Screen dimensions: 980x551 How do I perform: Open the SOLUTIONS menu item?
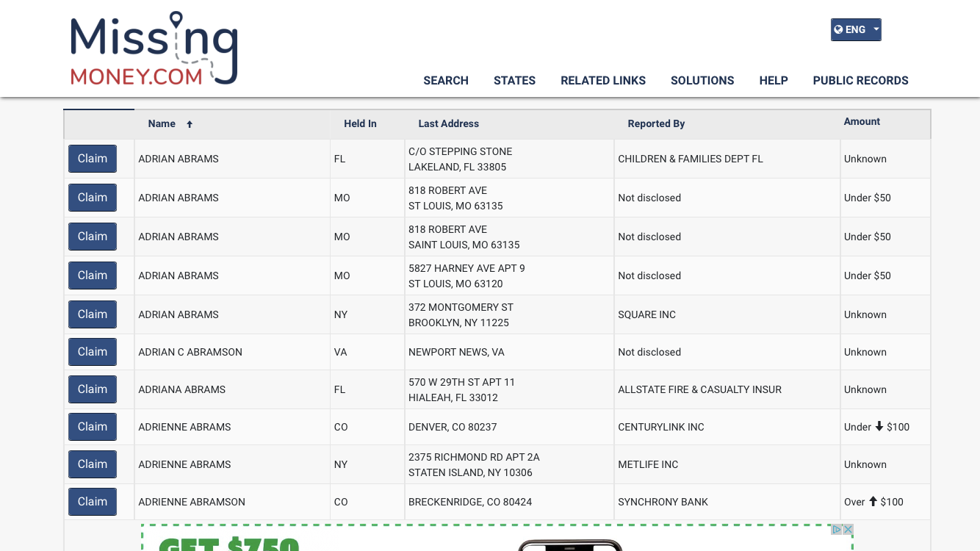coord(702,81)
